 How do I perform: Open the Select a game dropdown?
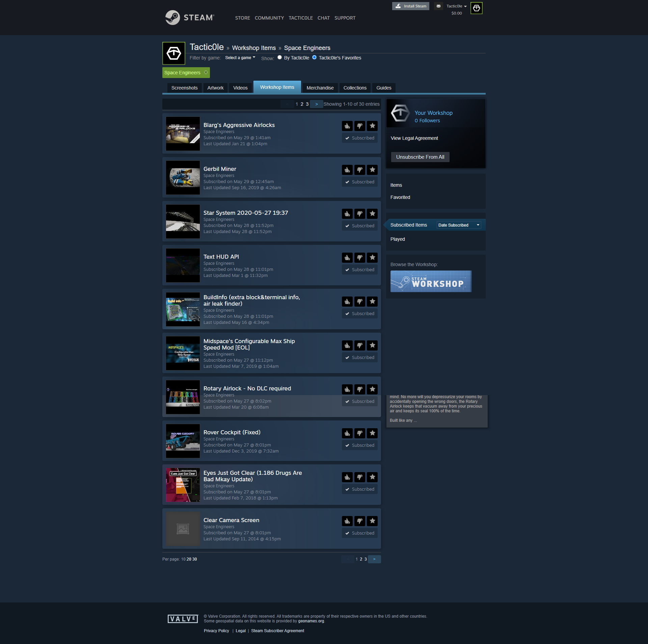coord(240,58)
